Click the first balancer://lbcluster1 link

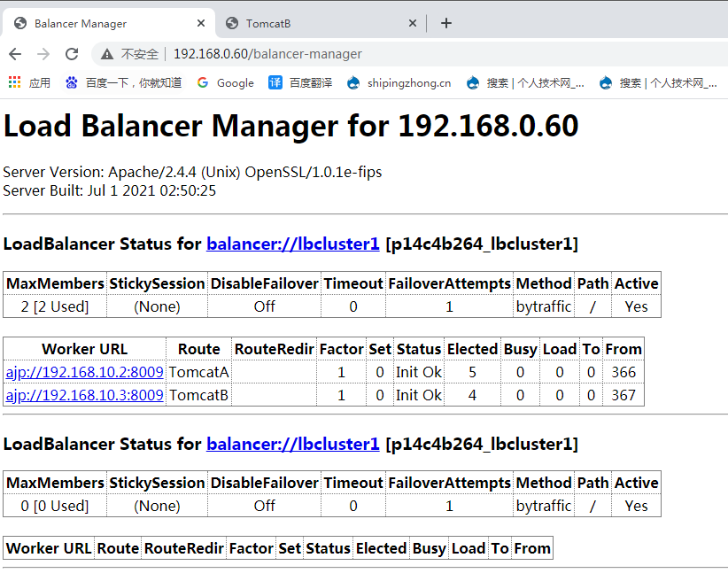[292, 244]
